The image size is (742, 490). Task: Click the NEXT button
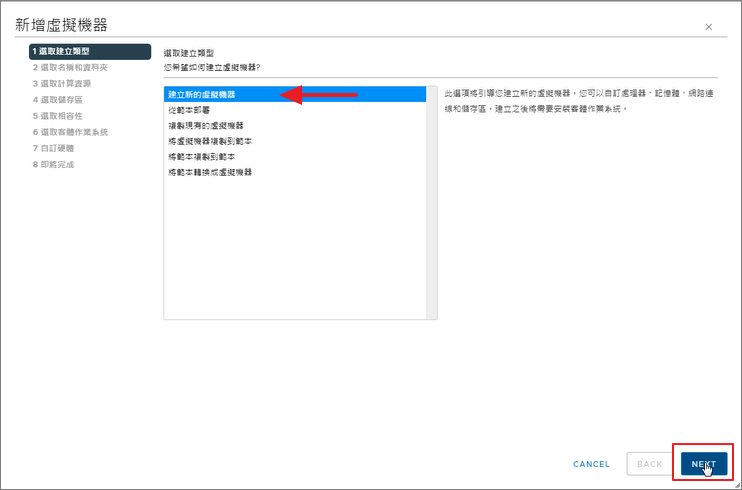(704, 464)
